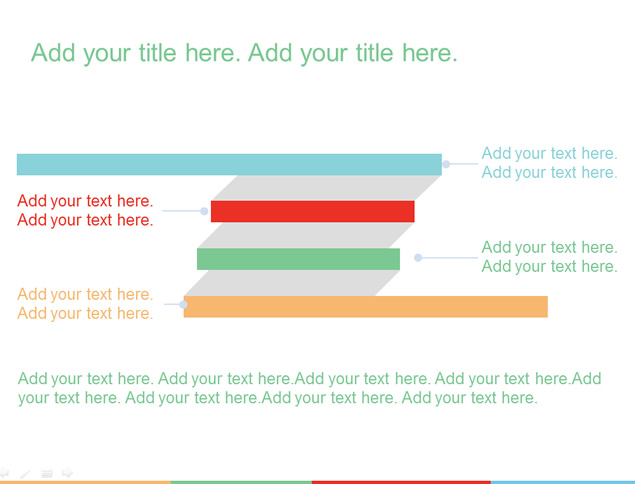Click the gray shadow between blue and red bars

[326, 188]
